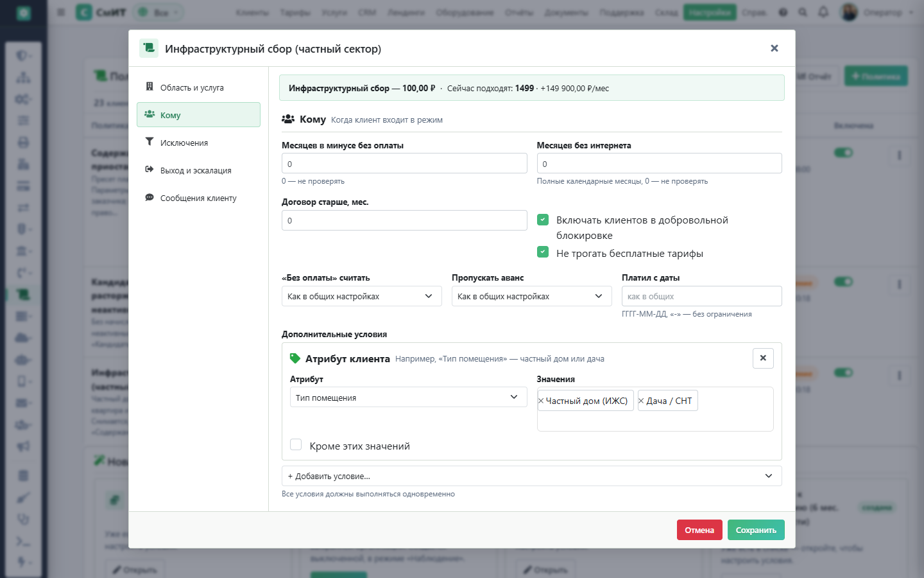Screen dimensions: 924x578
Task: Open notifications bell in the top bar
Action: pyautogui.click(x=823, y=12)
